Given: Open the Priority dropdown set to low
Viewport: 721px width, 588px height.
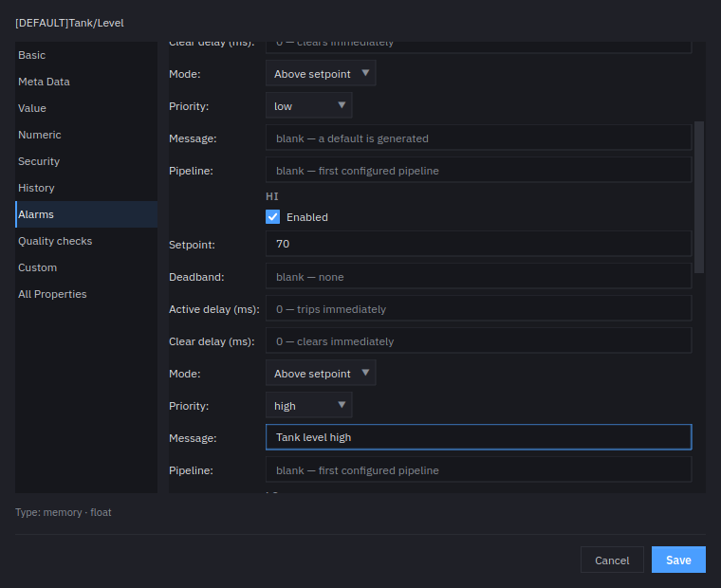Looking at the screenshot, I should click(308, 105).
